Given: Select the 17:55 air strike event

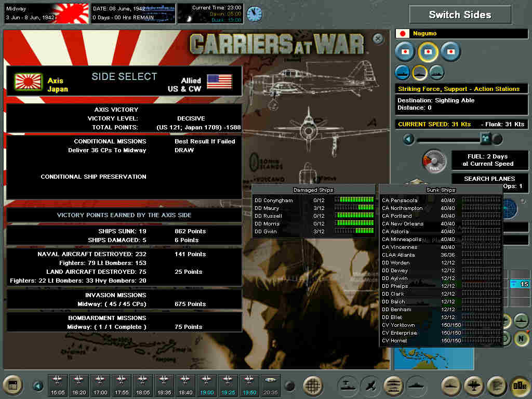Looking at the screenshot, I should pyautogui.click(x=122, y=385).
